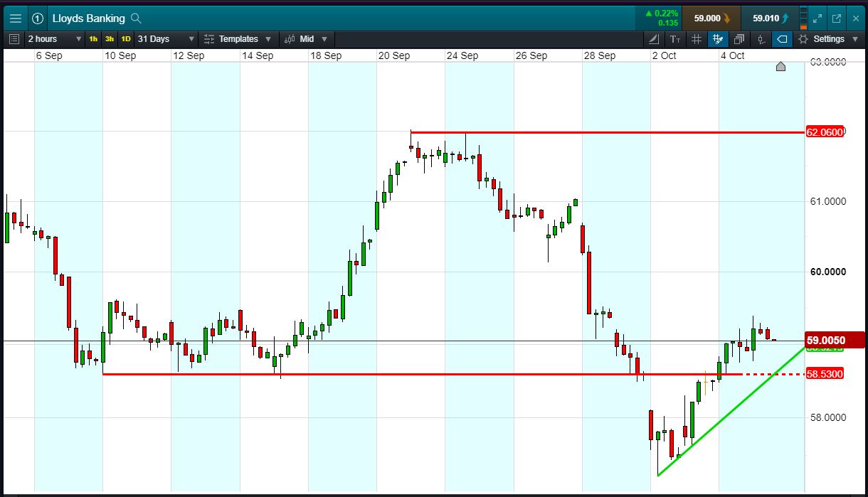Toggle the chart gridlines
The height and width of the screenshot is (497, 868).
[x=697, y=39]
